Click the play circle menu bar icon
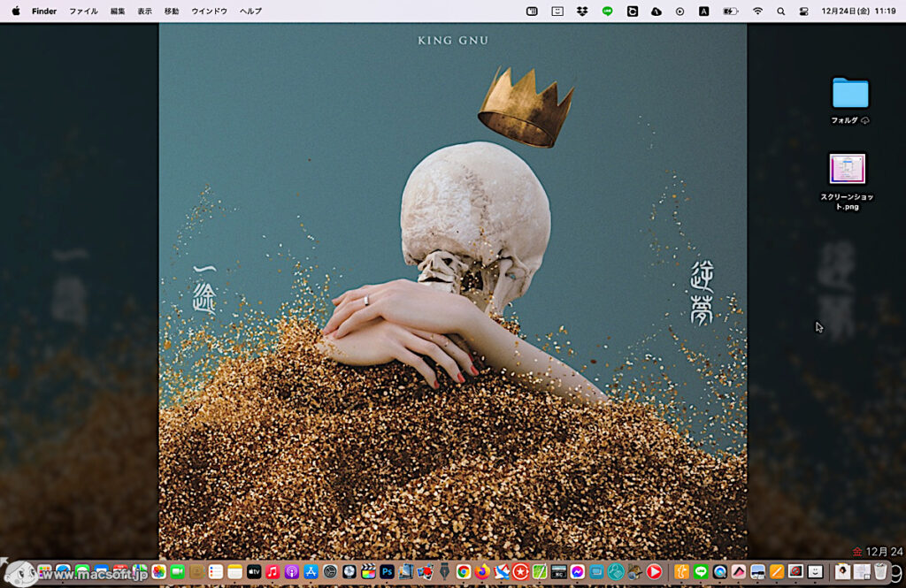This screenshot has width=906, height=588. coord(679,11)
